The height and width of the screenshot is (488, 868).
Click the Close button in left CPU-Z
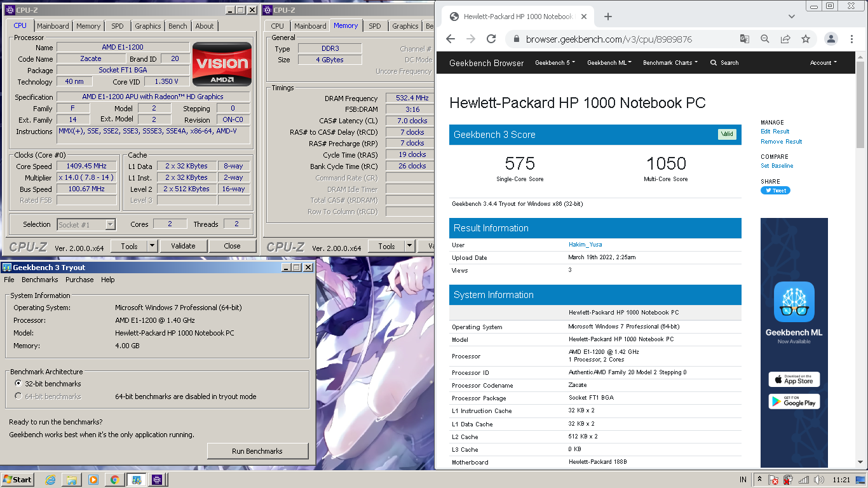(x=232, y=246)
